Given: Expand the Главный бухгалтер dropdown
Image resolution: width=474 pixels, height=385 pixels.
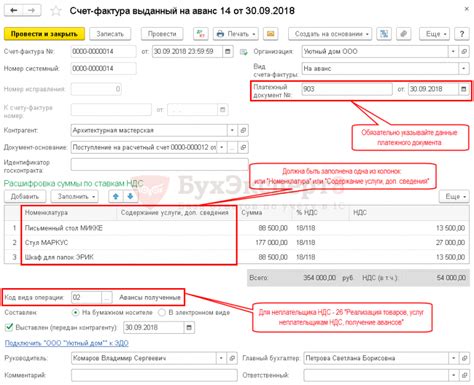Looking at the screenshot, I should tap(453, 358).
